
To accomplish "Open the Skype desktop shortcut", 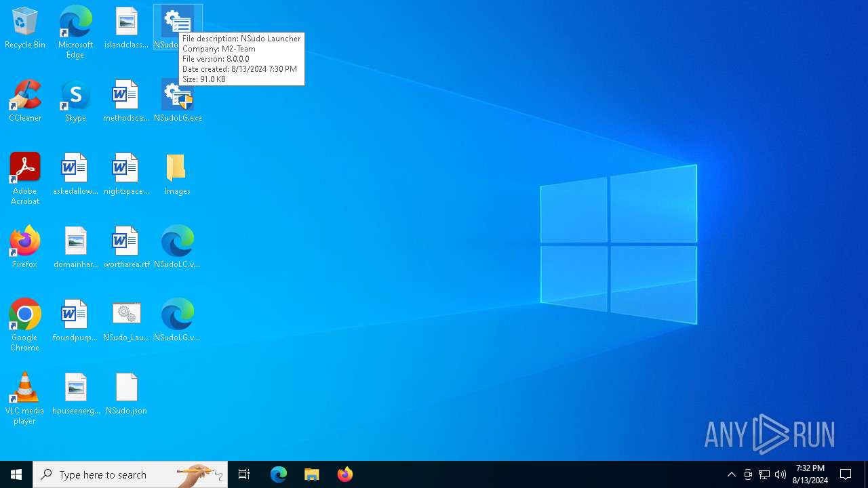I will pyautogui.click(x=75, y=101).
